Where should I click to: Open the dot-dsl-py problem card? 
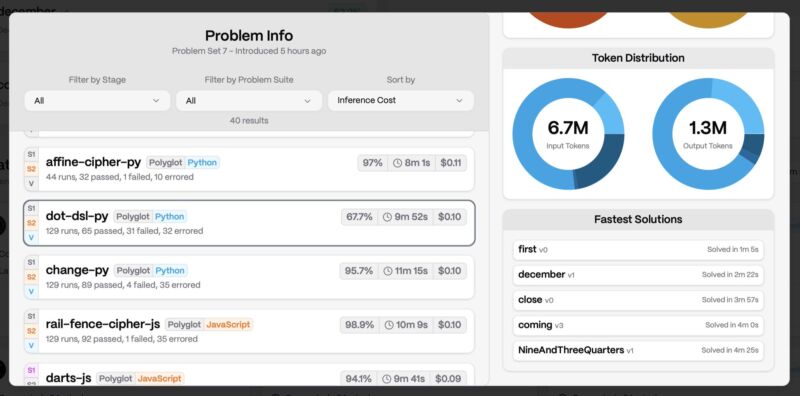point(249,223)
